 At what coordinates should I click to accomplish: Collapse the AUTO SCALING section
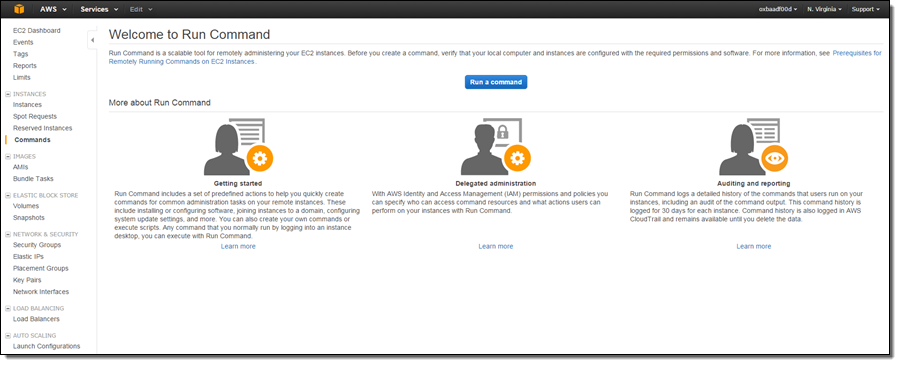pyautogui.click(x=8, y=335)
